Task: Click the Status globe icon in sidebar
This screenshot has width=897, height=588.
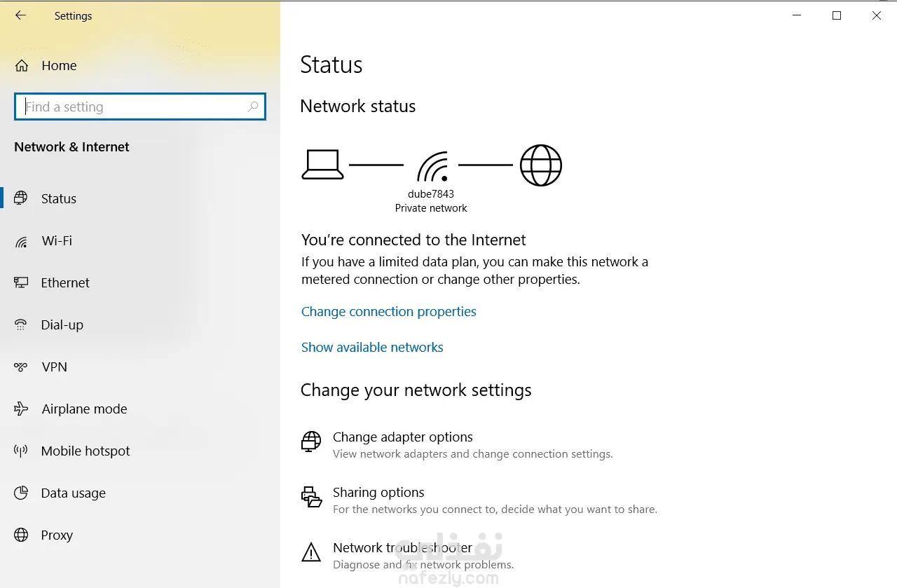Action: [x=21, y=198]
